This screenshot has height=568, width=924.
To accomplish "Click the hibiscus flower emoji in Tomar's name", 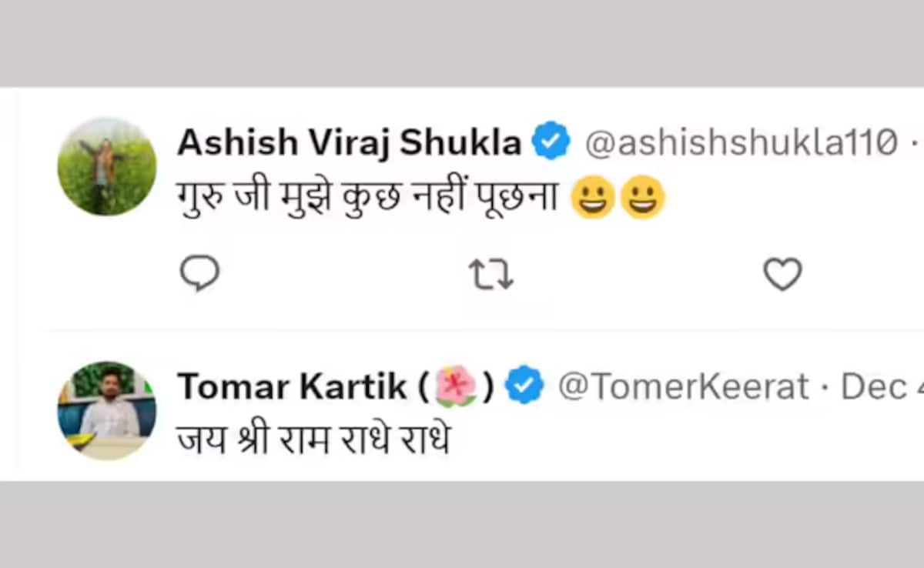I will click(x=457, y=386).
